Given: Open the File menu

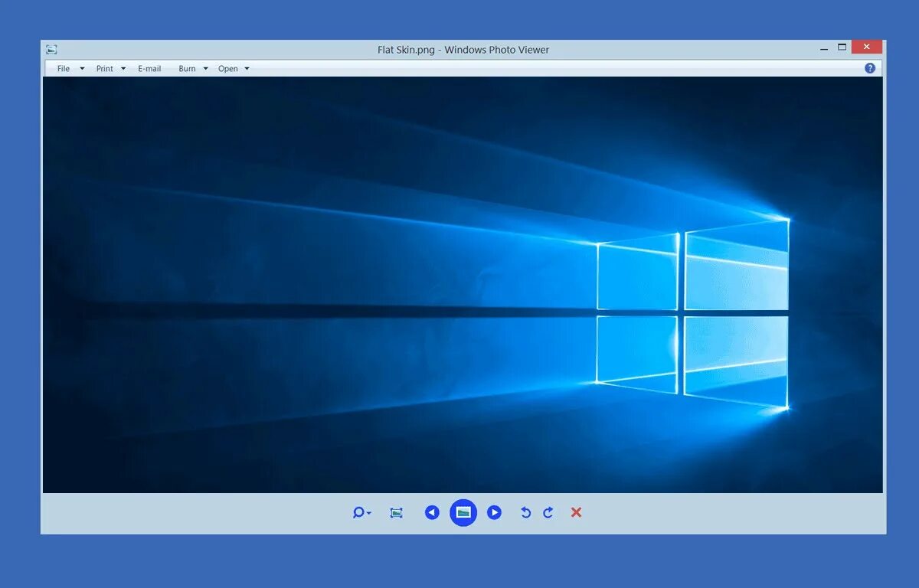Looking at the screenshot, I should point(63,68).
